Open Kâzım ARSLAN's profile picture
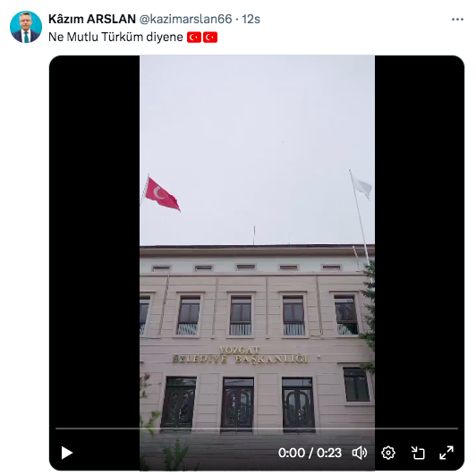The height and width of the screenshot is (475, 476). [x=26, y=27]
